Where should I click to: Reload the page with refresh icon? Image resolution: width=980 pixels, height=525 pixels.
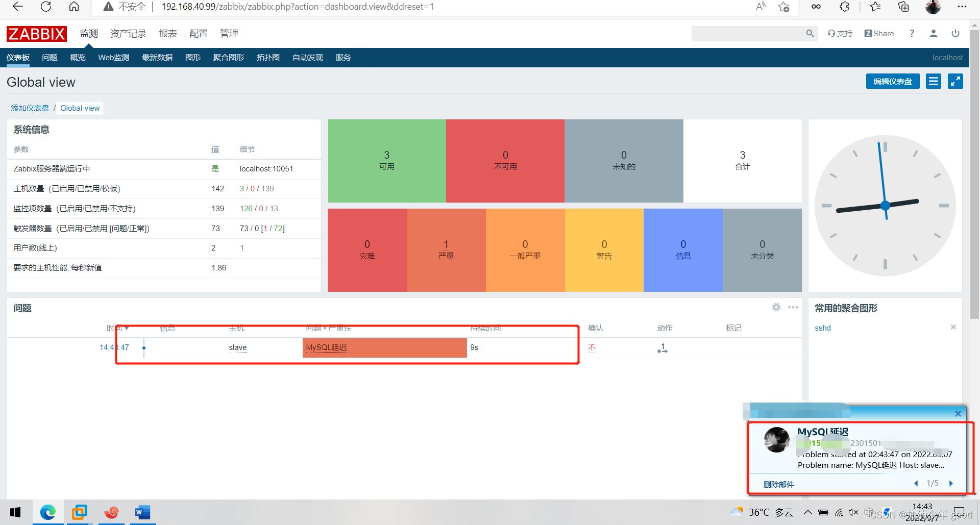point(46,7)
